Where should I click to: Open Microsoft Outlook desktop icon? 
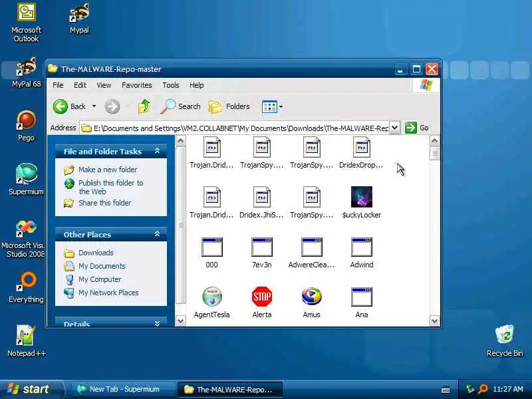26,23
